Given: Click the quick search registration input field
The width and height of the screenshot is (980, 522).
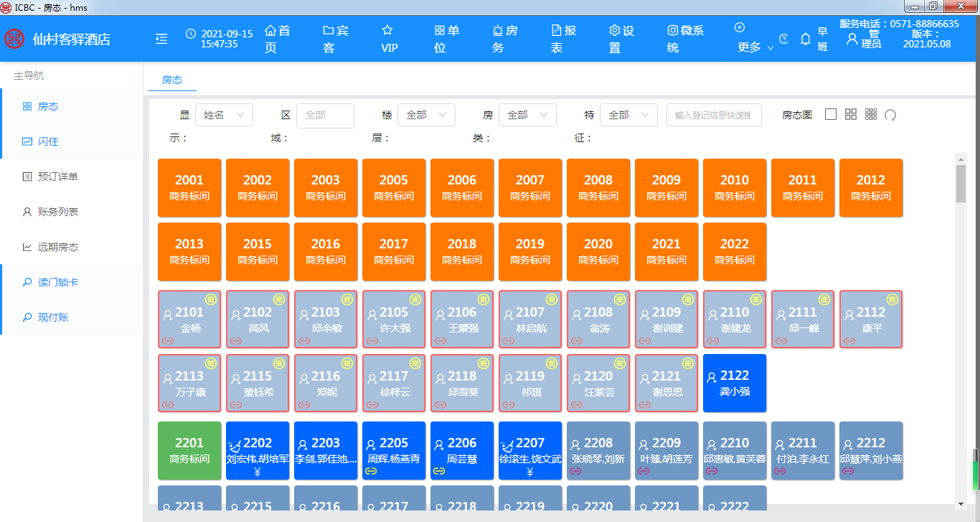Looking at the screenshot, I should [713, 115].
